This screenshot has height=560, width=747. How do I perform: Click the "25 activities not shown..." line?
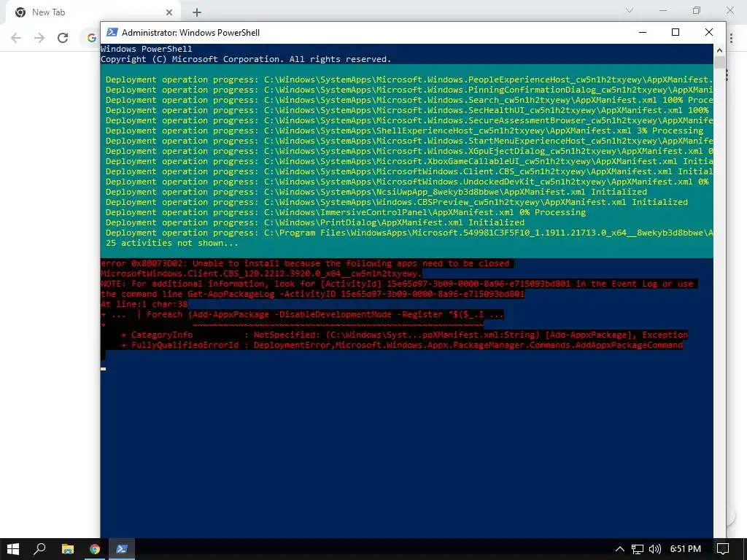click(172, 243)
